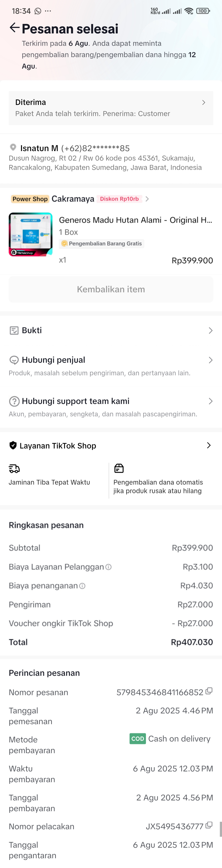This screenshot has height=868, width=222.
Task: Open the Generos Madu Hutan product thumbnail
Action: (31, 234)
